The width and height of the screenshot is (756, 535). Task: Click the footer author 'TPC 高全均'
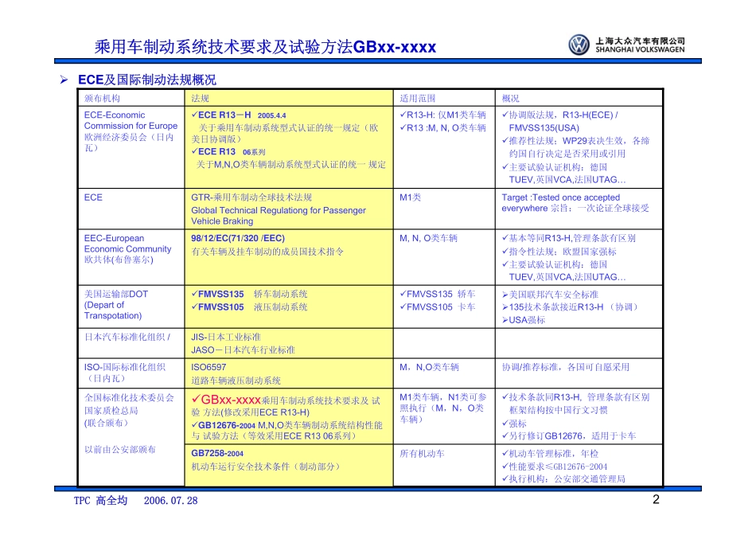click(101, 501)
